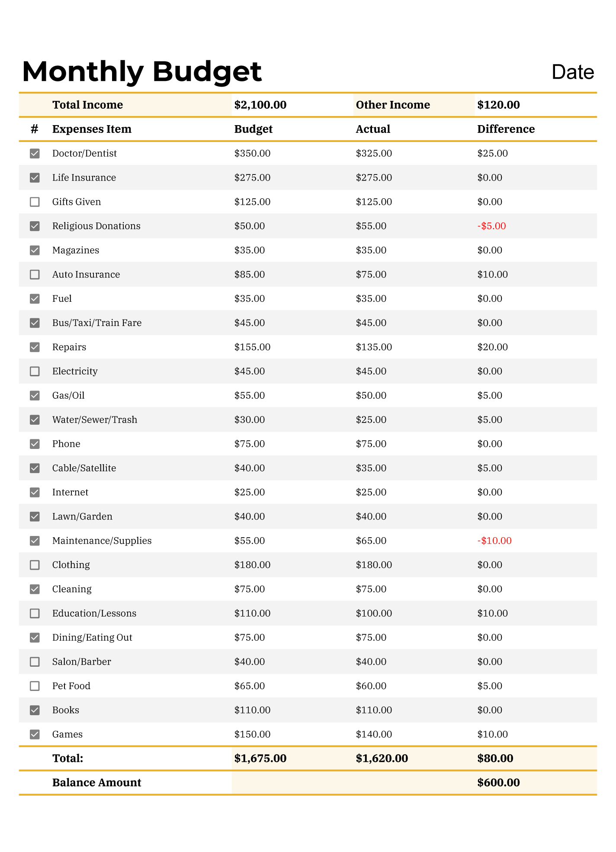
Task: Tick the Auto Insurance checkbox
Action: 35,275
